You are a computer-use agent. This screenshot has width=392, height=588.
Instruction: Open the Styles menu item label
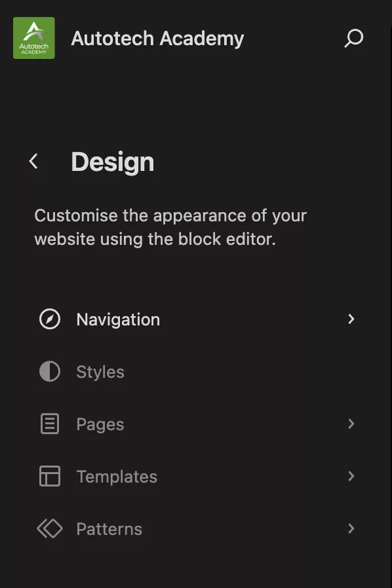pyautogui.click(x=100, y=373)
